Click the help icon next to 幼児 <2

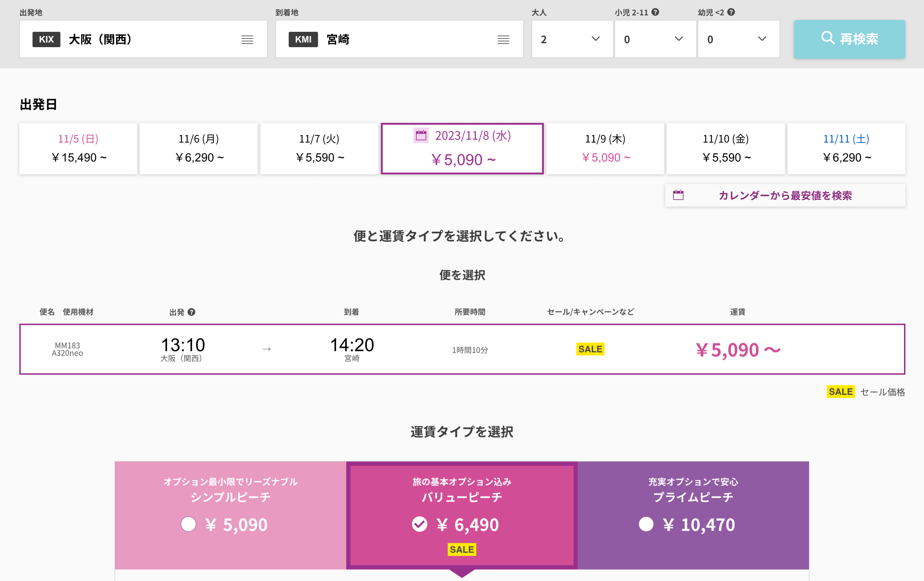click(x=731, y=12)
